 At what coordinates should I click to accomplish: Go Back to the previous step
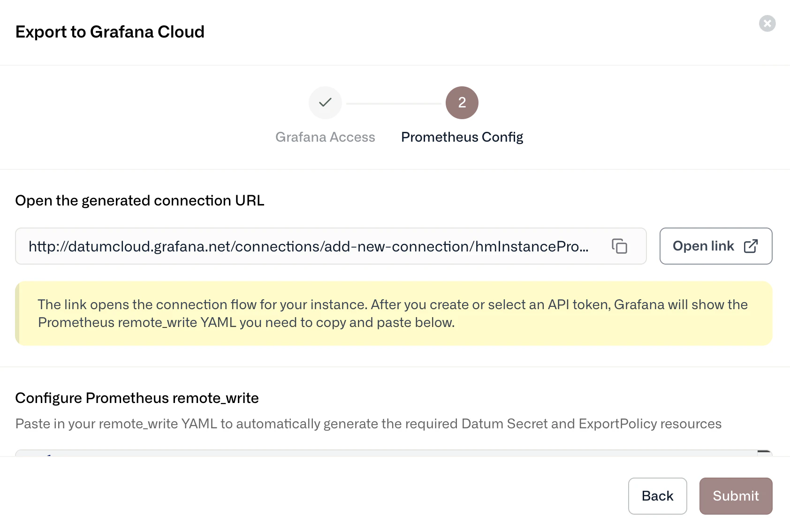point(657,496)
